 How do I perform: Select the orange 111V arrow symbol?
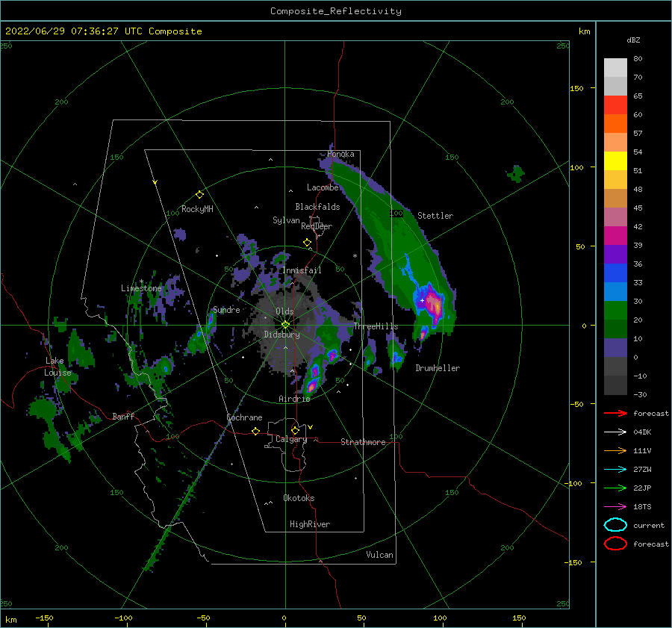[615, 450]
